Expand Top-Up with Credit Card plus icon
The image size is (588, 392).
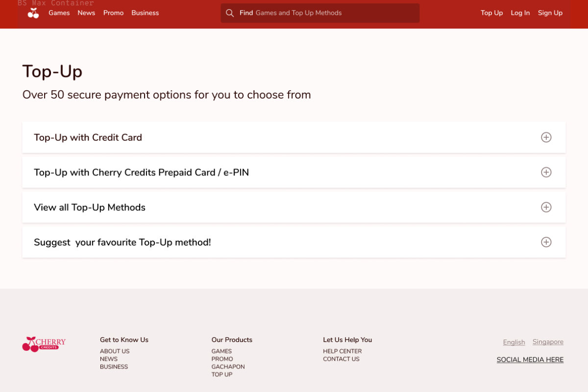(546, 138)
